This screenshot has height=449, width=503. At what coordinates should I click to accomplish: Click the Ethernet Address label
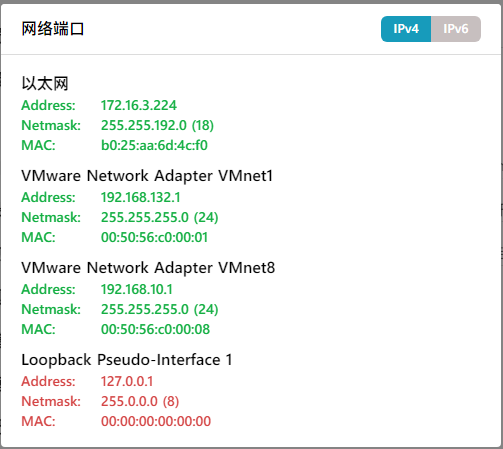click(x=48, y=105)
